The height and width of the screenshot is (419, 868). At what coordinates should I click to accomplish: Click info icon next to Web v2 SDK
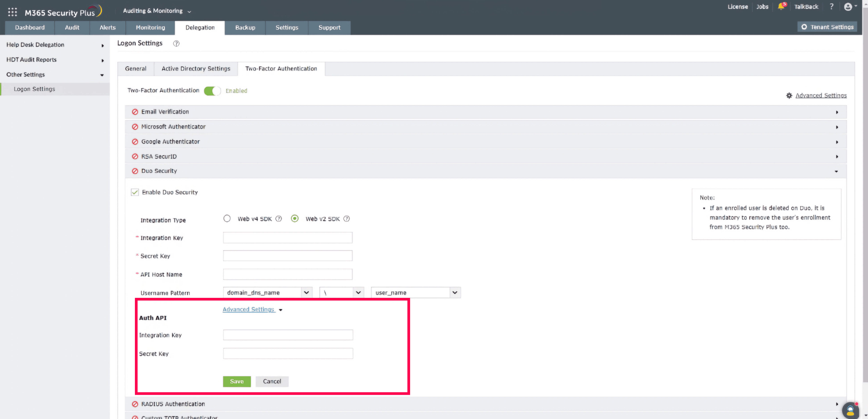point(346,219)
